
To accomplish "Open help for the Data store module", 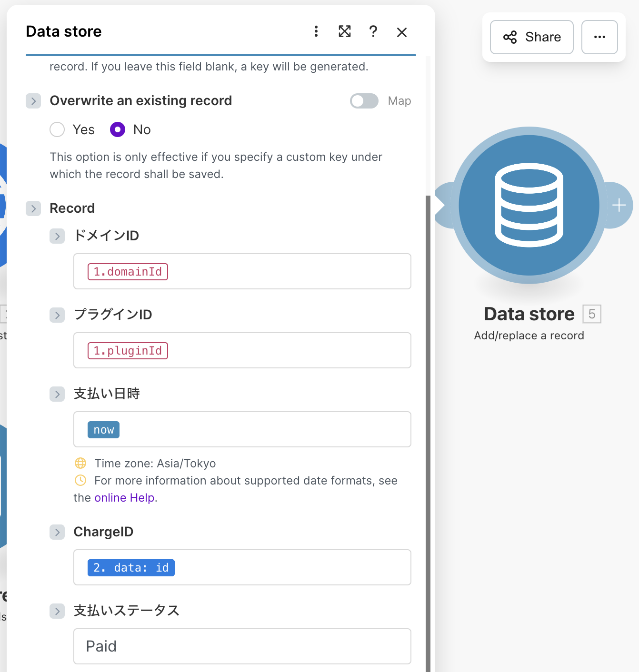I will 373,31.
